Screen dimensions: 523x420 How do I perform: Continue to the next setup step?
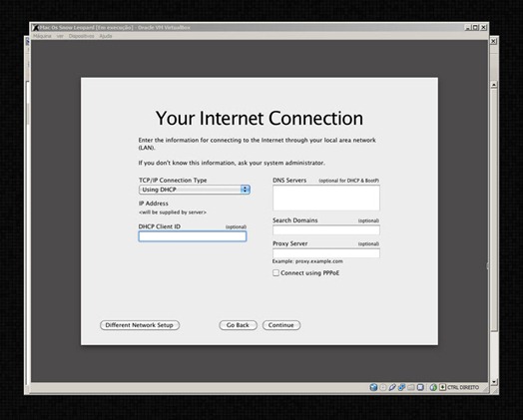[x=281, y=325]
